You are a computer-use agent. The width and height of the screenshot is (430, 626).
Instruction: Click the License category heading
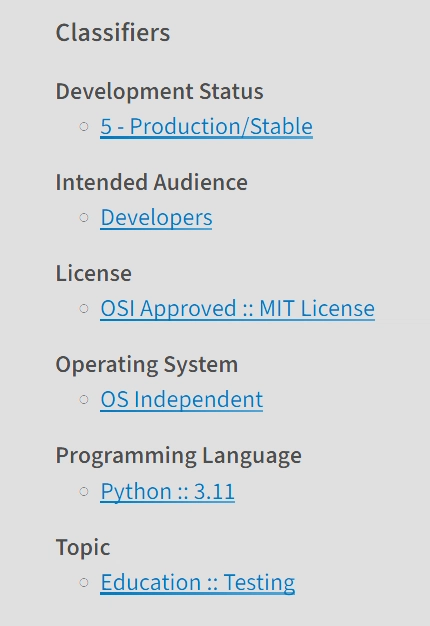(93, 273)
